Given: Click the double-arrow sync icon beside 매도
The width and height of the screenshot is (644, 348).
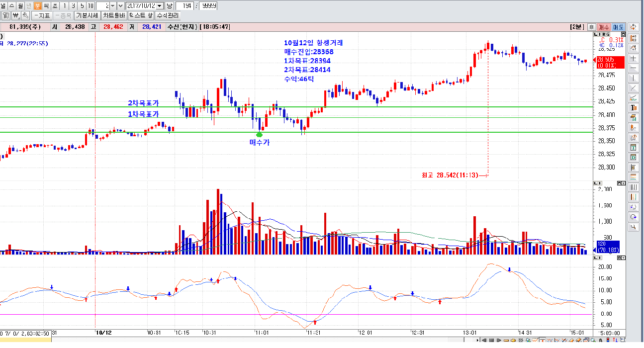Looking at the screenshot, I should 634,27.
